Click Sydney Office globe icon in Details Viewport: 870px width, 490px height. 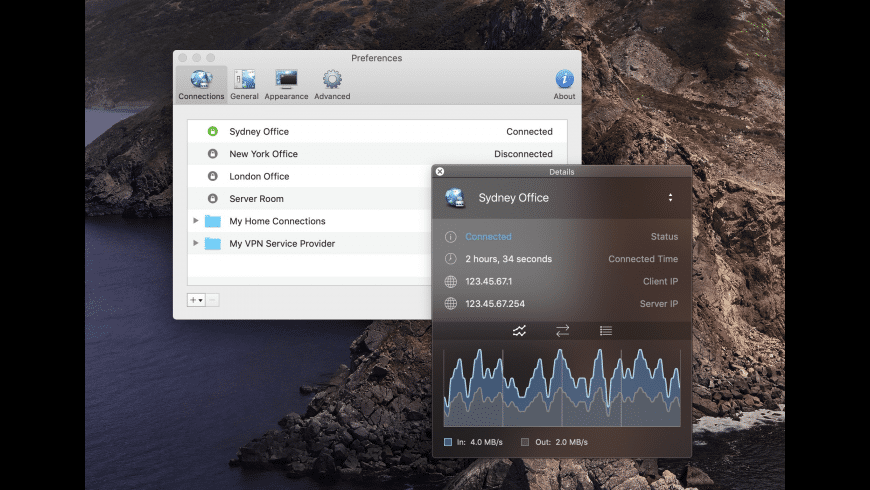point(455,198)
